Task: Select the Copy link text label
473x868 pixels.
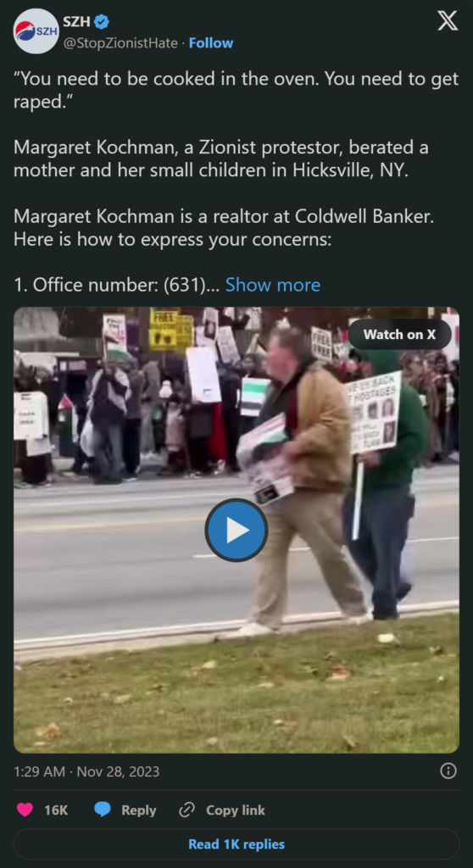Action: pyautogui.click(x=236, y=810)
